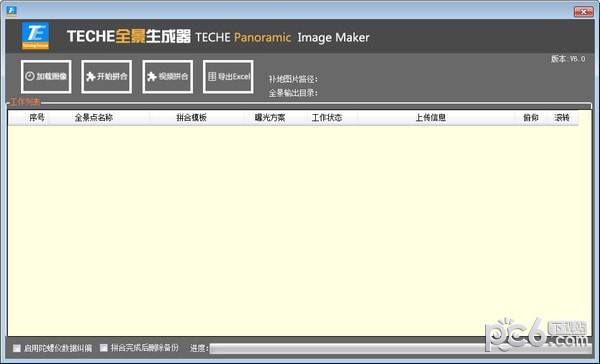Image resolution: width=600 pixels, height=364 pixels.
Task: Click the 视频拼合 video stitch button
Action: point(168,77)
